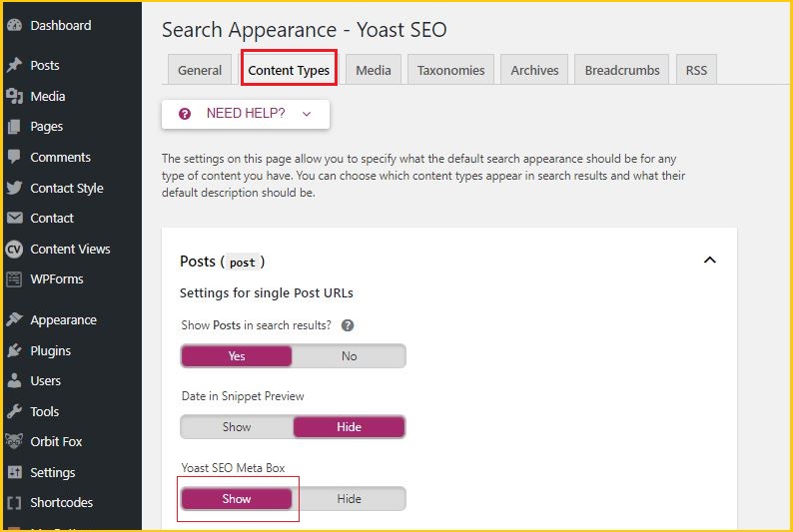Go to Appearance in the sidebar

63,319
